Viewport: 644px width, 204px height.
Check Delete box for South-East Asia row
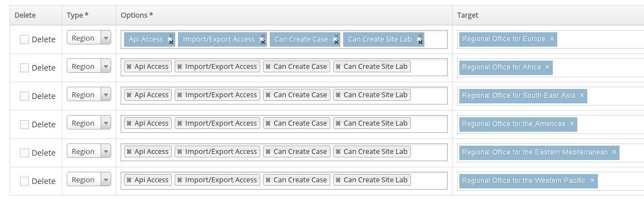tap(24, 96)
